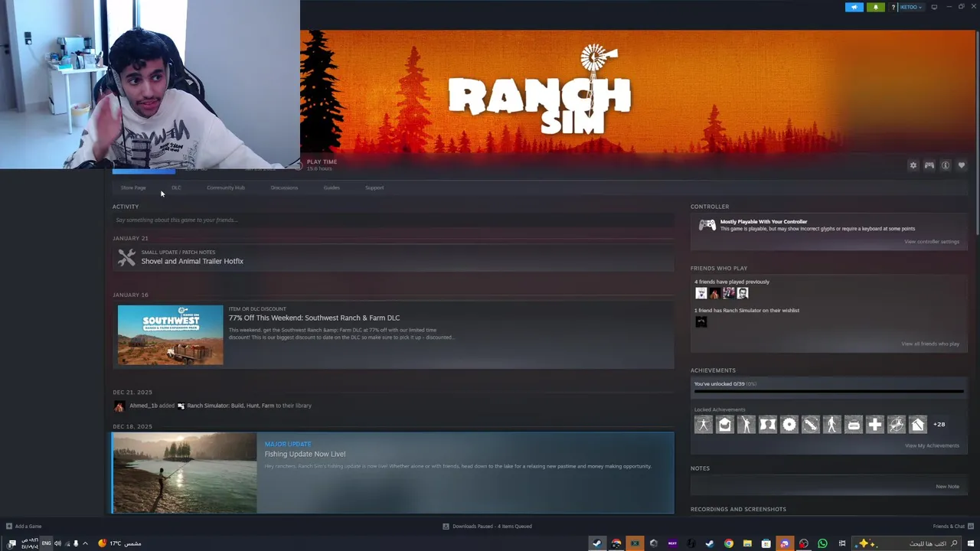Open Downloads Paused status bar
980x551 pixels.
[x=487, y=526]
